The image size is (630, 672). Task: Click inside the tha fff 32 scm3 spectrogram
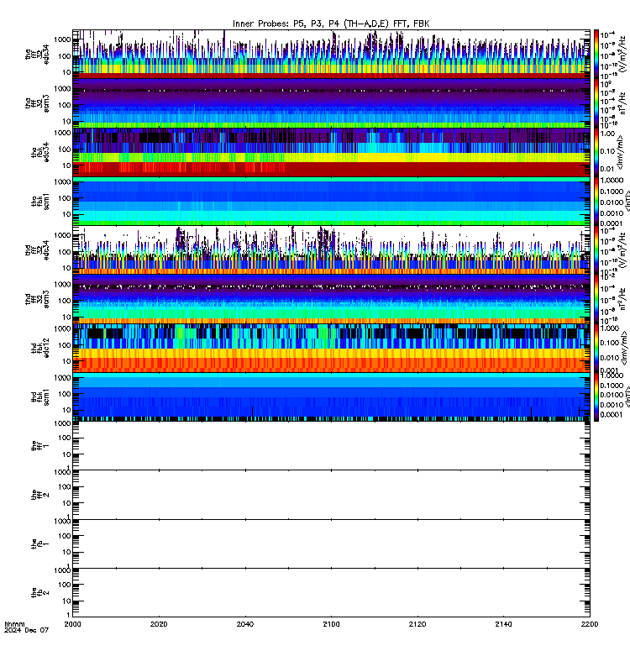[x=331, y=103]
